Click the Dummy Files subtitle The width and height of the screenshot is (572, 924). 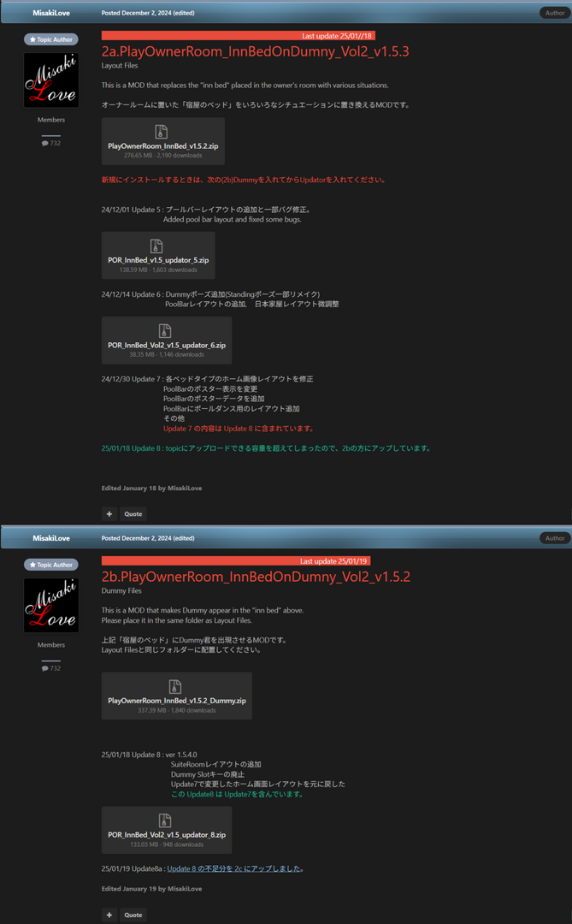click(121, 590)
